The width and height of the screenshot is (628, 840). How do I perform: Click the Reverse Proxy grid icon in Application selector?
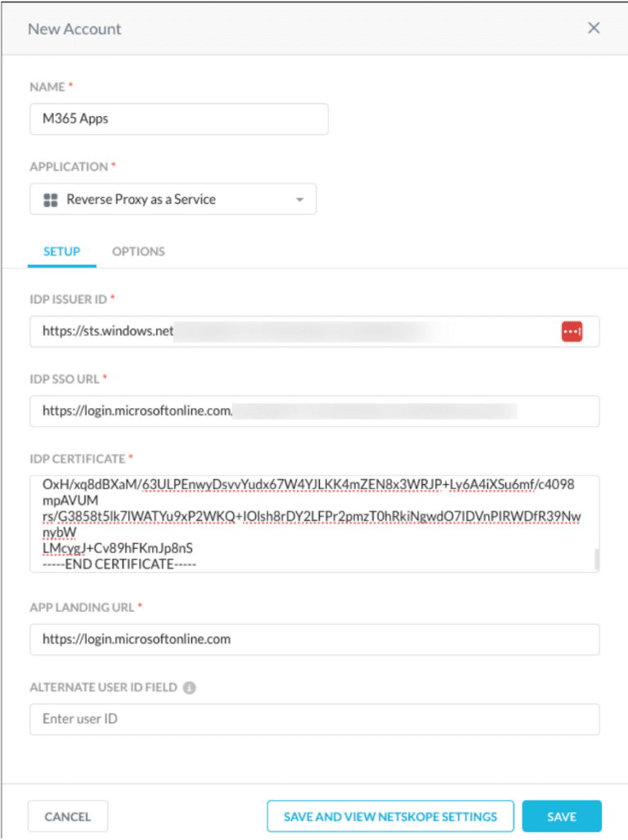(x=48, y=199)
